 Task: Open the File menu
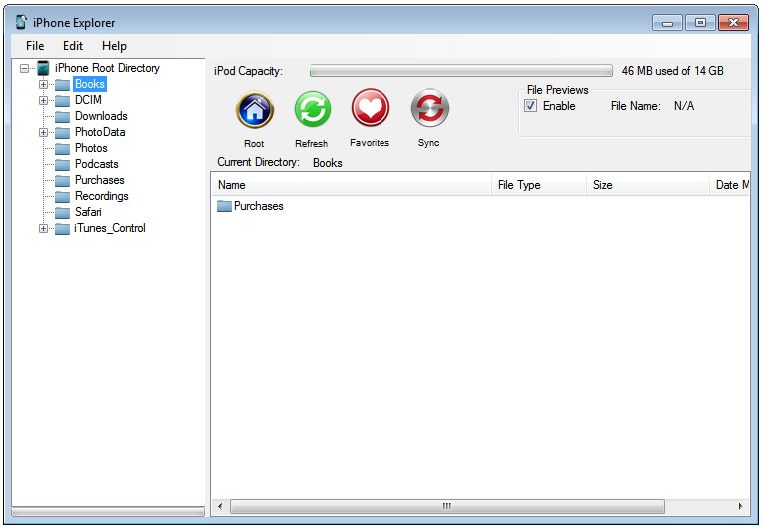click(35, 46)
